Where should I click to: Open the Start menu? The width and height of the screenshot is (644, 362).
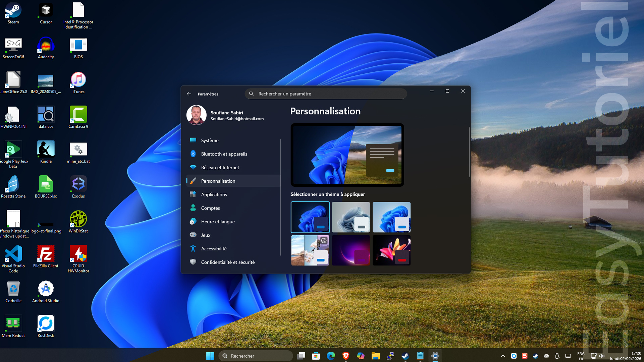[x=210, y=356]
